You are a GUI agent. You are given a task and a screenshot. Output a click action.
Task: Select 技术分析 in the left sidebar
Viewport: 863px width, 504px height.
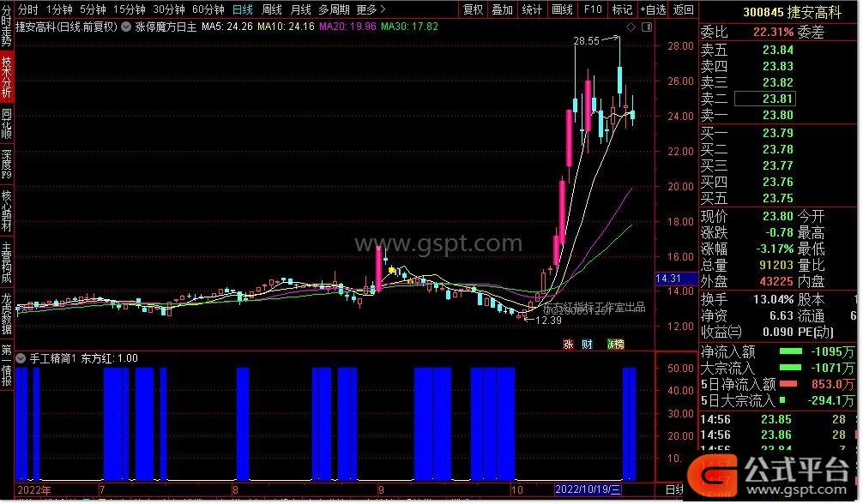click(x=7, y=76)
